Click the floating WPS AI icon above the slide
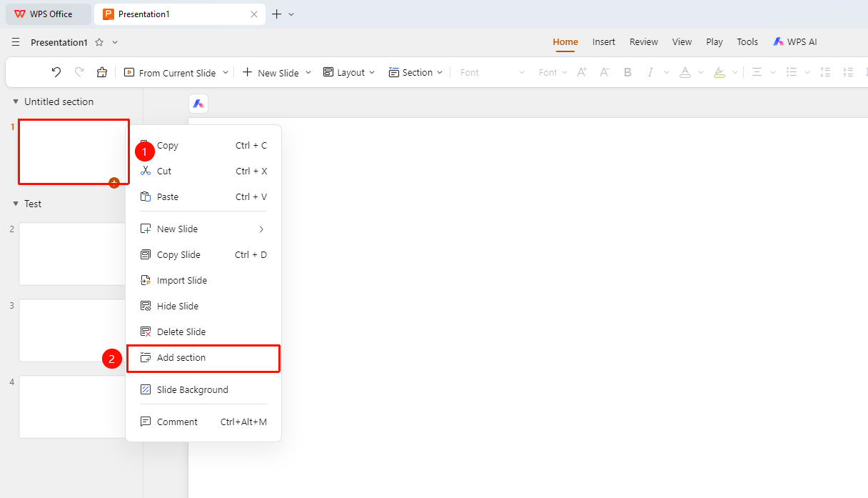The height and width of the screenshot is (498, 868). tap(198, 104)
